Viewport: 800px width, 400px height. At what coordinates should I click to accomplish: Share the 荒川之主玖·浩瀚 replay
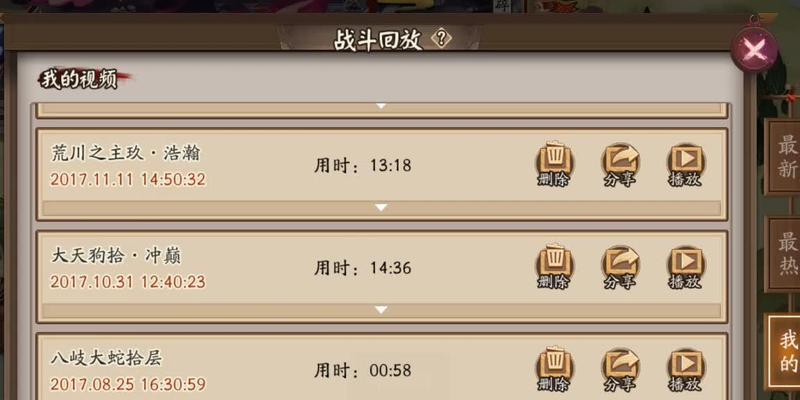pyautogui.click(x=620, y=165)
